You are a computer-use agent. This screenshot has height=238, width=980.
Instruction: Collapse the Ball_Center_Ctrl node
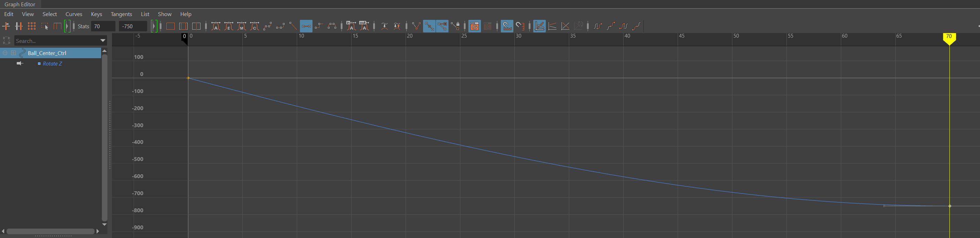point(5,53)
